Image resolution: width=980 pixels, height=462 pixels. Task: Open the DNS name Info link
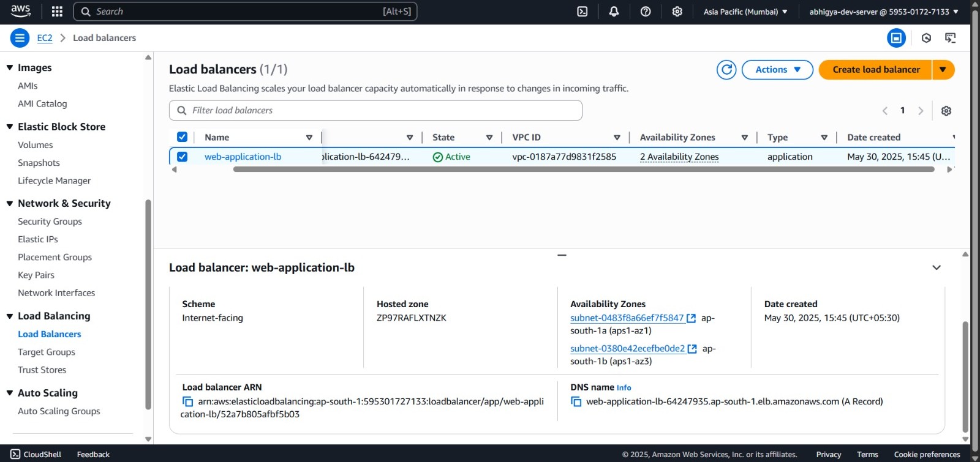point(624,388)
